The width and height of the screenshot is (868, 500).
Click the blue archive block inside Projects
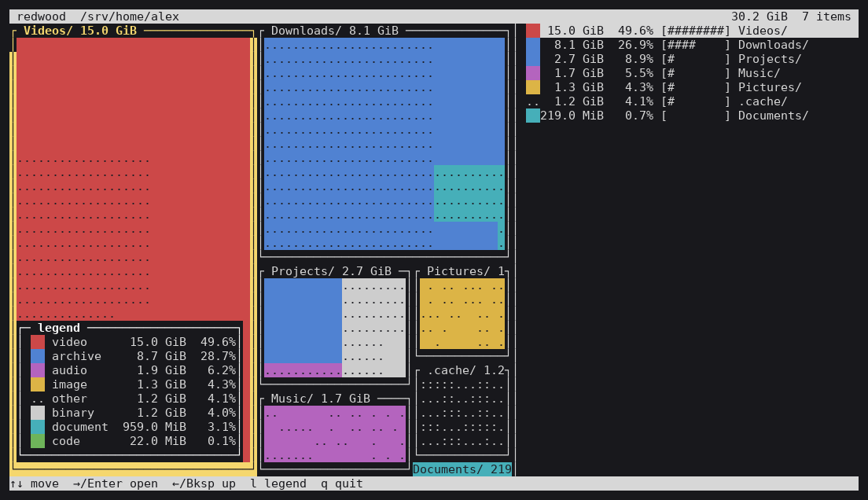(x=303, y=321)
